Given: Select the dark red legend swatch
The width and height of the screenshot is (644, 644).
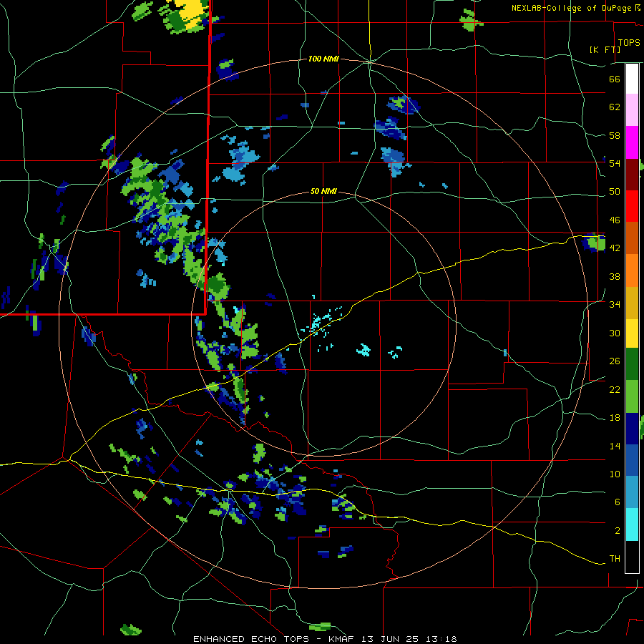Looking at the screenshot, I should pos(632,175).
